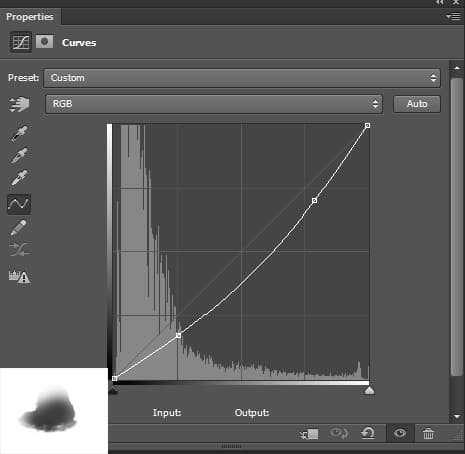The height and width of the screenshot is (454, 465).
Task: Select the edit points curve tool
Action: click(x=19, y=204)
